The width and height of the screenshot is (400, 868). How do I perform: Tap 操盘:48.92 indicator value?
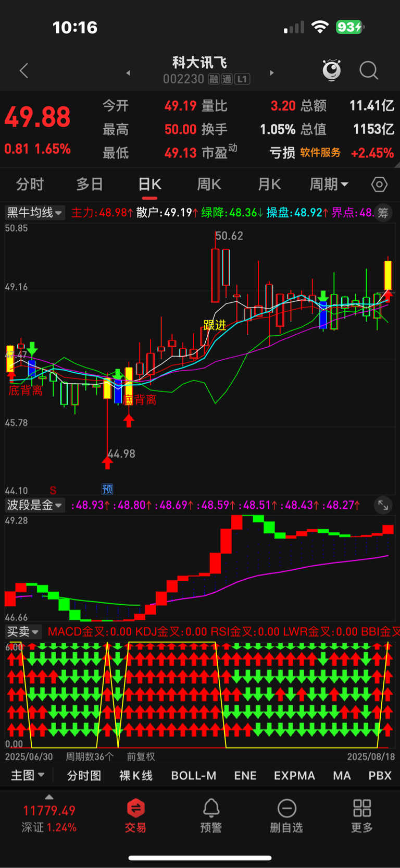tap(297, 213)
